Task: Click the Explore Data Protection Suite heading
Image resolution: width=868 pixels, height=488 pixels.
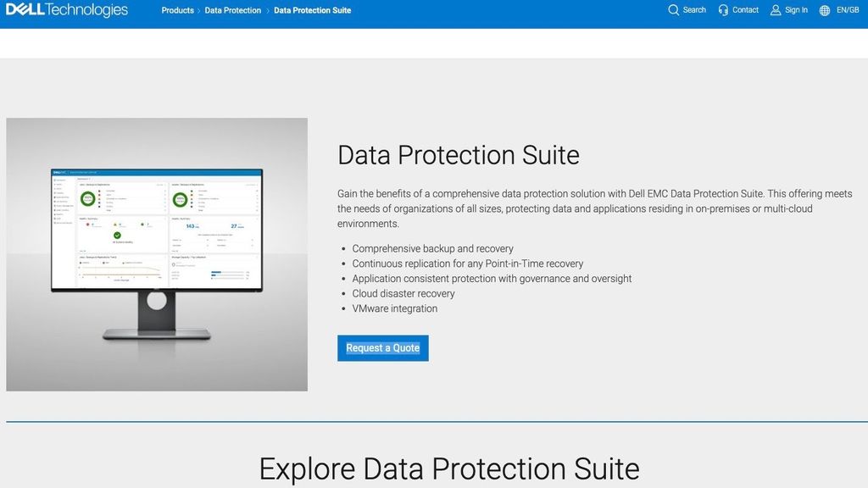Action: point(450,469)
